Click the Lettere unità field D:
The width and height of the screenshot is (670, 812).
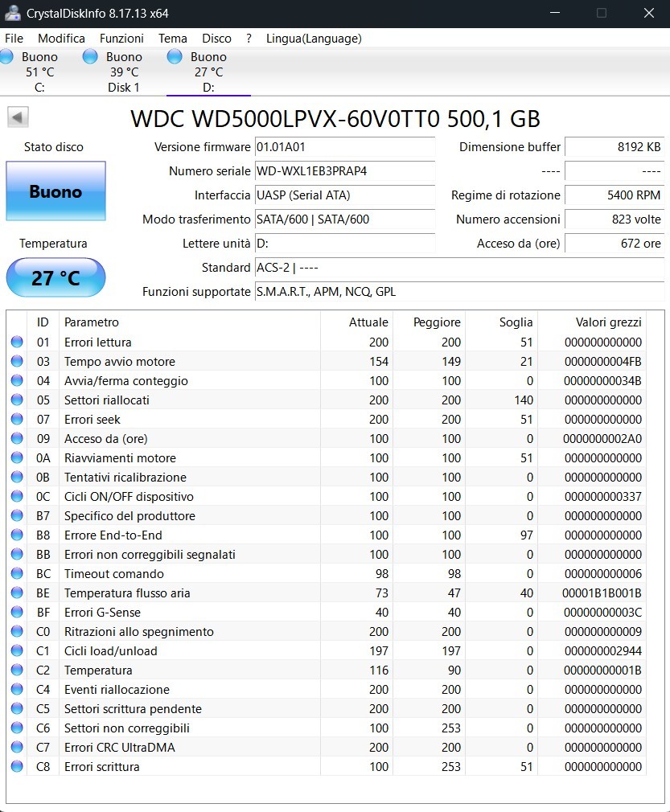tap(344, 243)
